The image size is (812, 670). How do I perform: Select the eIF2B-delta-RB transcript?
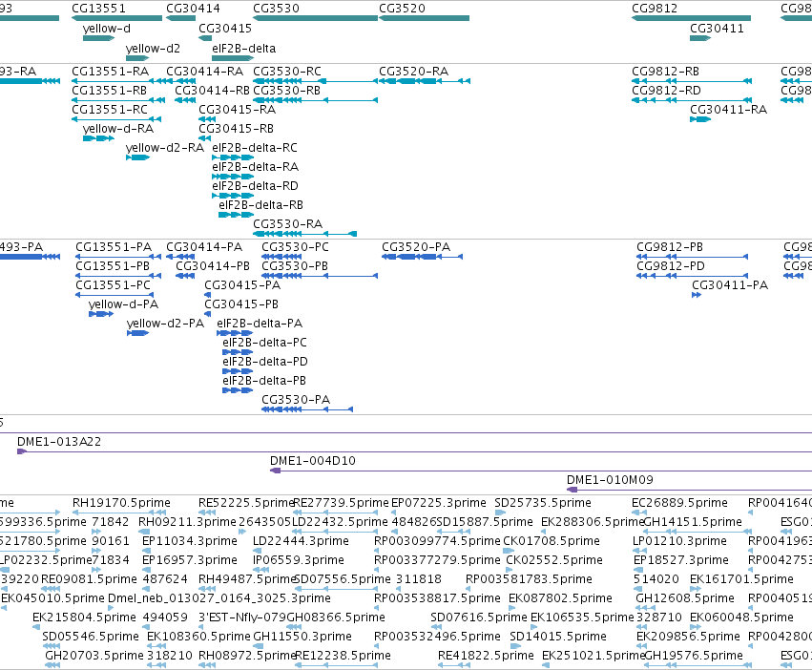pos(236,215)
